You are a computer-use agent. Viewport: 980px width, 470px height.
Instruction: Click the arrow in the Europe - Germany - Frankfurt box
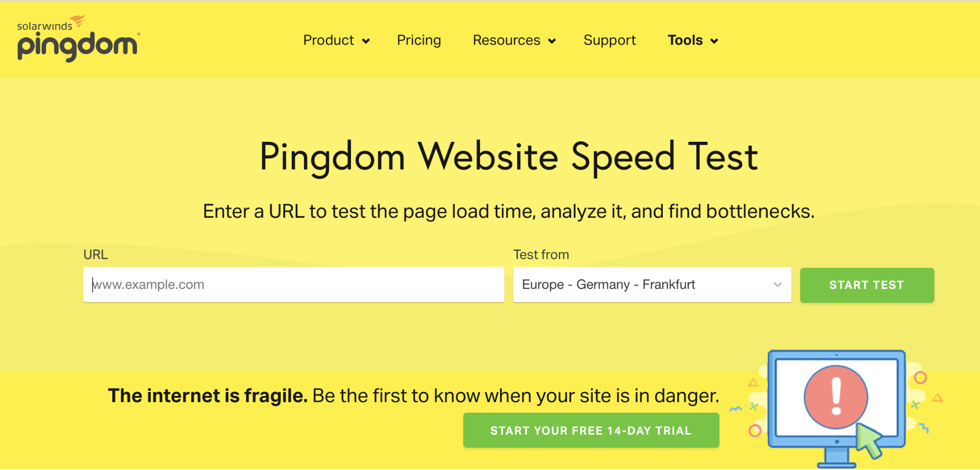coord(778,285)
